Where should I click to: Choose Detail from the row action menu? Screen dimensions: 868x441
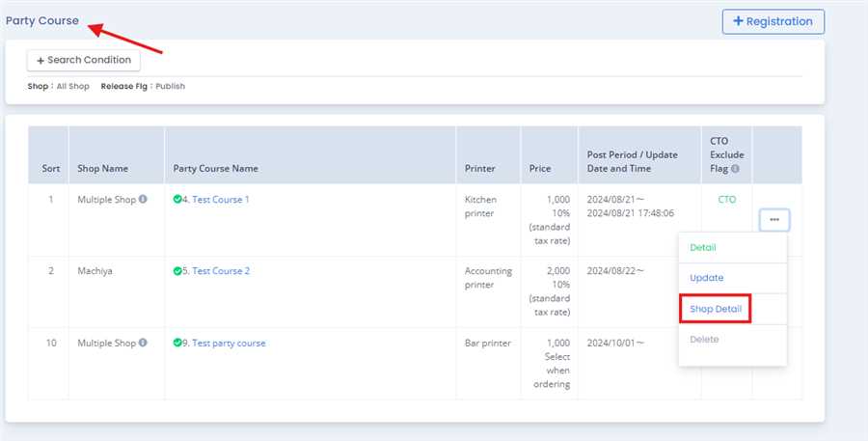pyautogui.click(x=703, y=248)
